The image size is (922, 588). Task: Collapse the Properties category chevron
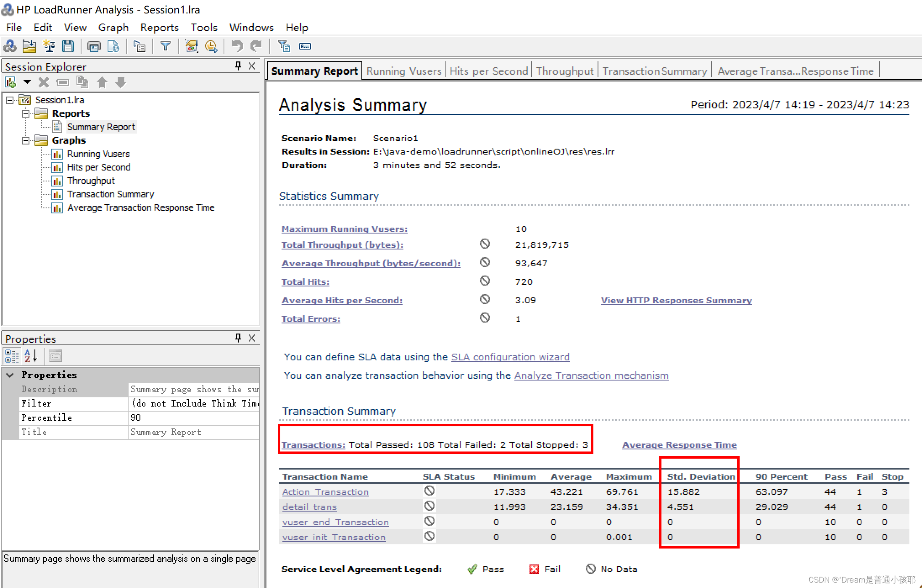coord(10,375)
